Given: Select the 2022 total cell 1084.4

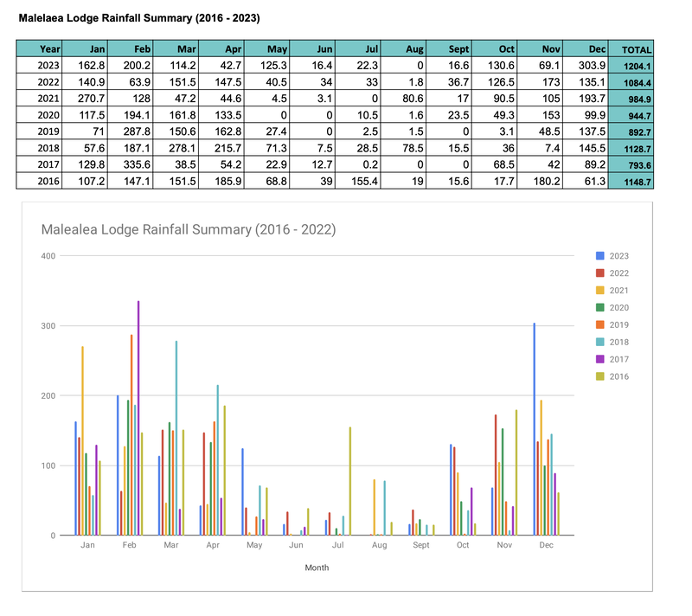Looking at the screenshot, I should [x=631, y=82].
